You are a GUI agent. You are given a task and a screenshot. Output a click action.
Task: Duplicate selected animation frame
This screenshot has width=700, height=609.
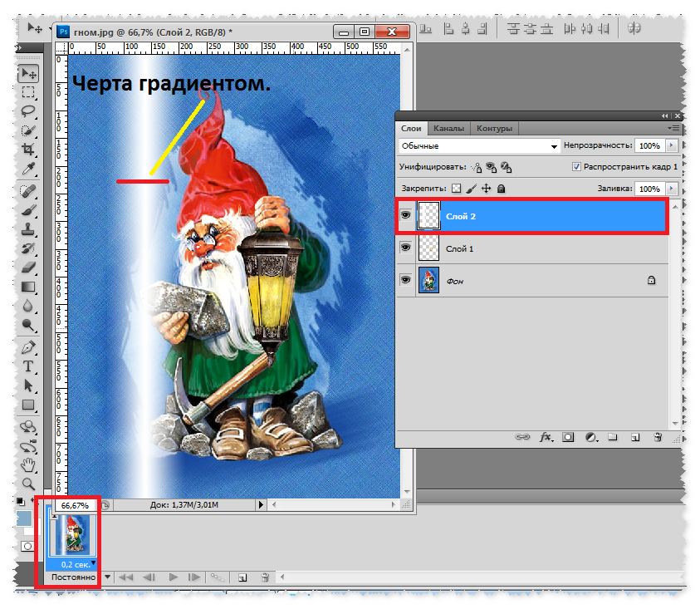point(242,577)
